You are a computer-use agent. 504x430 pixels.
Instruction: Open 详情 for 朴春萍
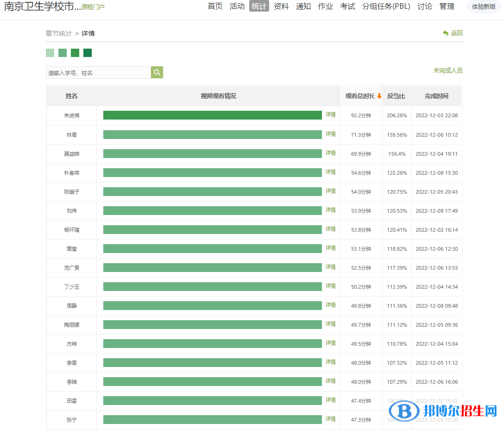[330, 172]
